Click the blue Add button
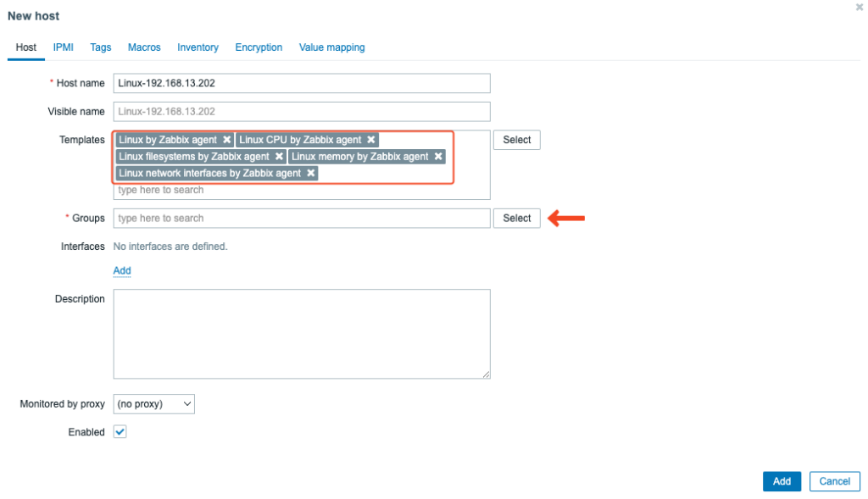 [782, 481]
